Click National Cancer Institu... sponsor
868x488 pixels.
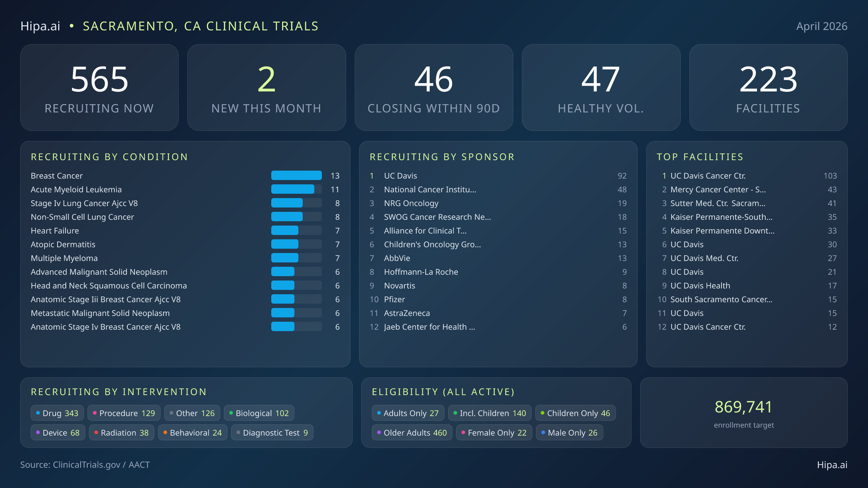coord(498,189)
